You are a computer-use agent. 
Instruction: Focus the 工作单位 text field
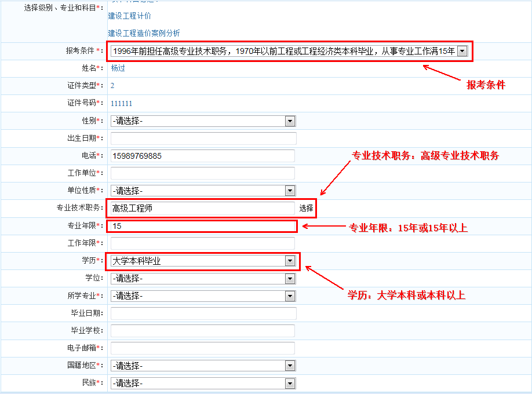tap(202, 173)
